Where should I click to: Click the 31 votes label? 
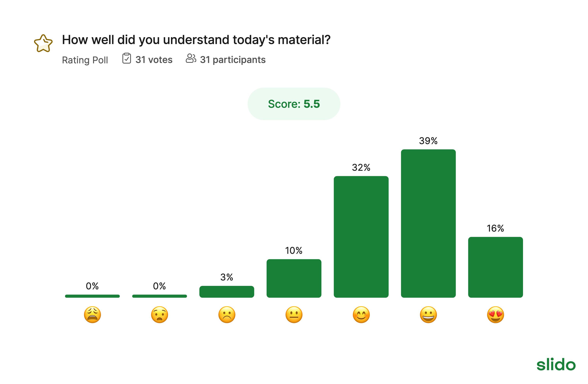[154, 60]
